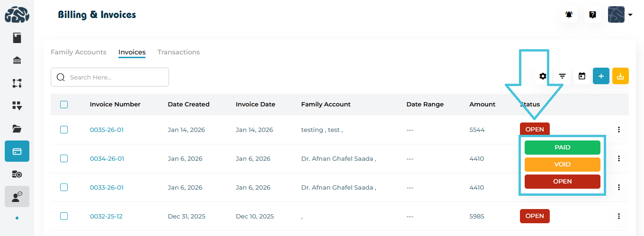The height and width of the screenshot is (236, 644).
Task: Toggle the select-all header checkbox
Action: 64,105
